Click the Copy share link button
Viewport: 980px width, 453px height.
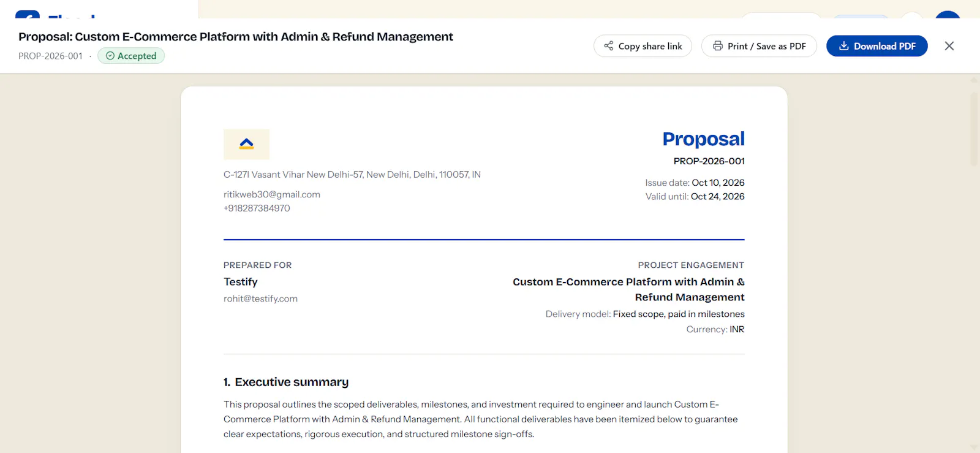click(643, 46)
